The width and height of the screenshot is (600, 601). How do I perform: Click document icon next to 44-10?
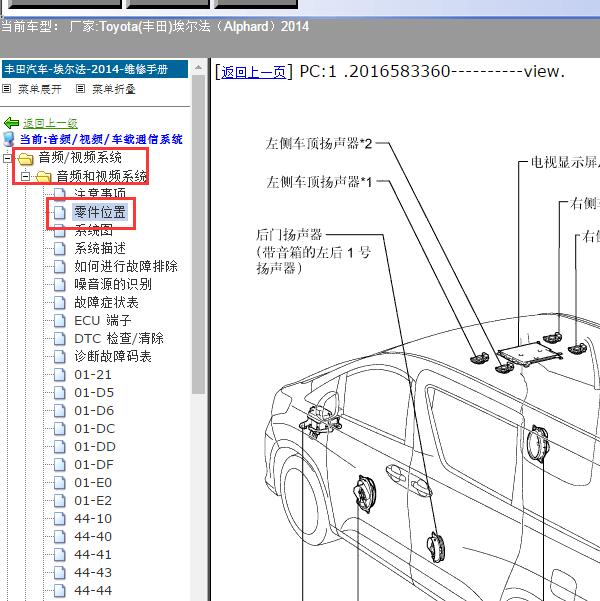[59, 519]
